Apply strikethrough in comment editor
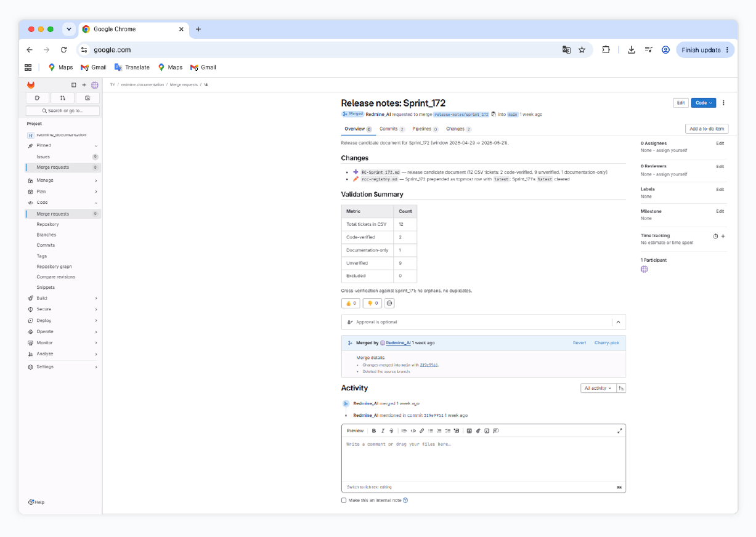The height and width of the screenshot is (537, 756). point(391,431)
